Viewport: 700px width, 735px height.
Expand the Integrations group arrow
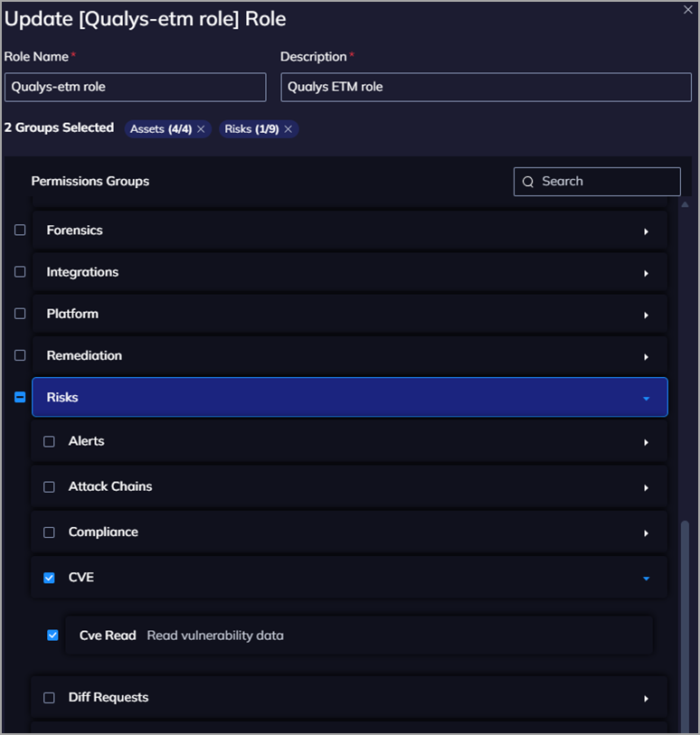tap(646, 273)
